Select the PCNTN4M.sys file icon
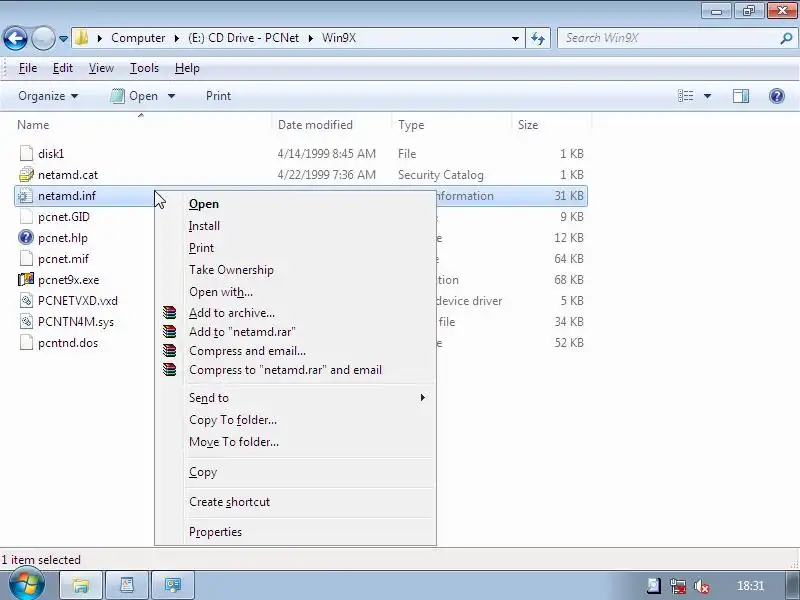The height and width of the screenshot is (600, 800). tap(26, 321)
